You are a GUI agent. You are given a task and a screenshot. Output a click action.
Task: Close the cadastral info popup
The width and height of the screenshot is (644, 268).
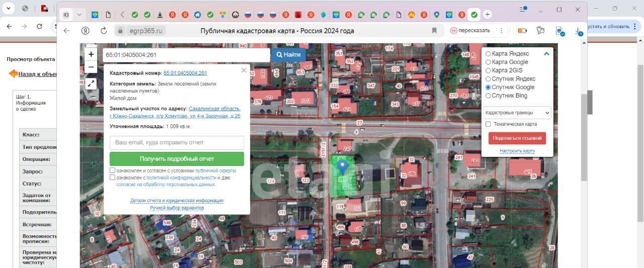244,70
